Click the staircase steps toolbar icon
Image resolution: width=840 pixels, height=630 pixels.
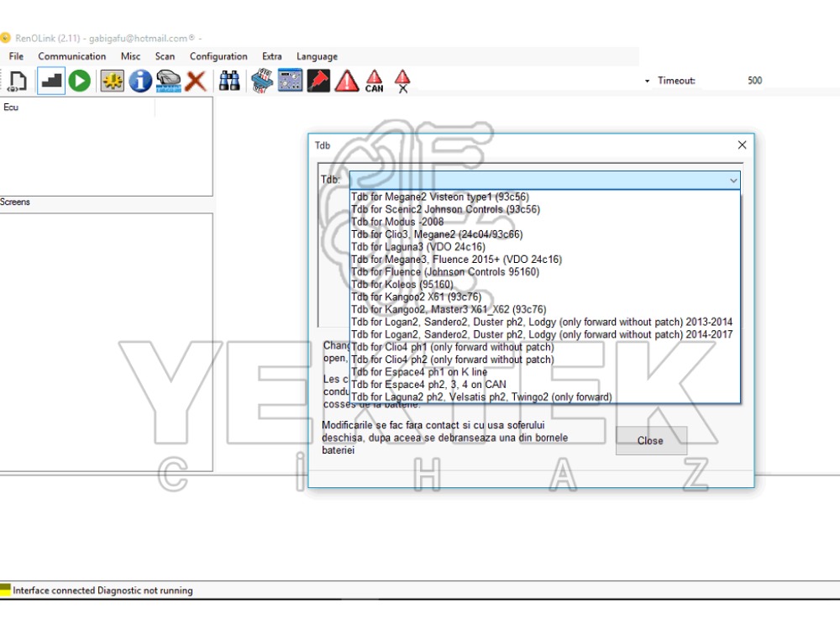[x=51, y=81]
